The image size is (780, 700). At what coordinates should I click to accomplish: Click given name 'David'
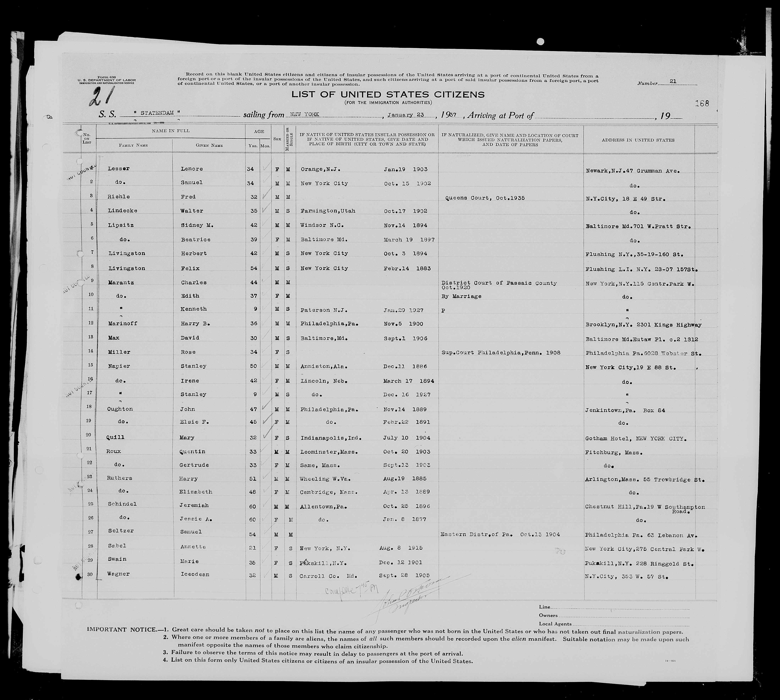190,338
